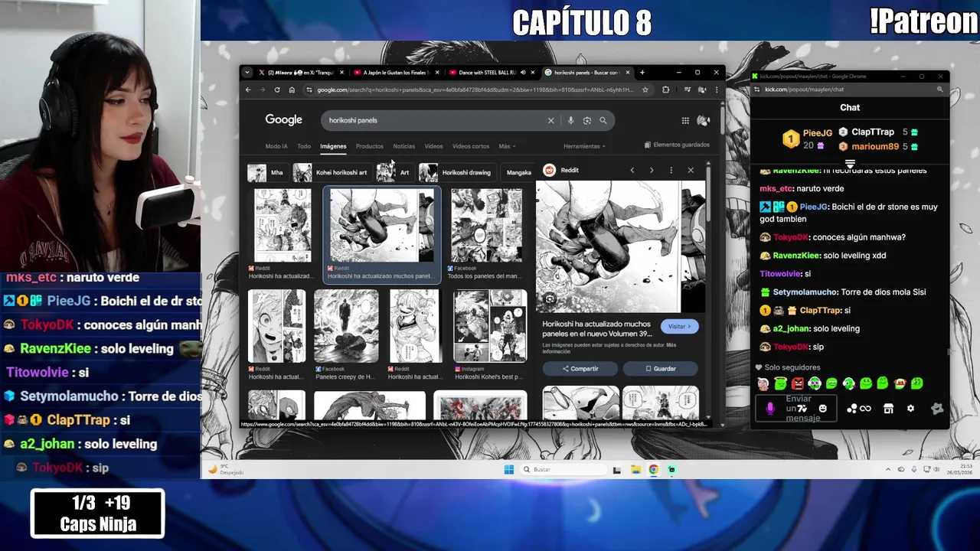This screenshot has height=551, width=980.
Task: Select the Noticias search tab
Action: [x=403, y=146]
